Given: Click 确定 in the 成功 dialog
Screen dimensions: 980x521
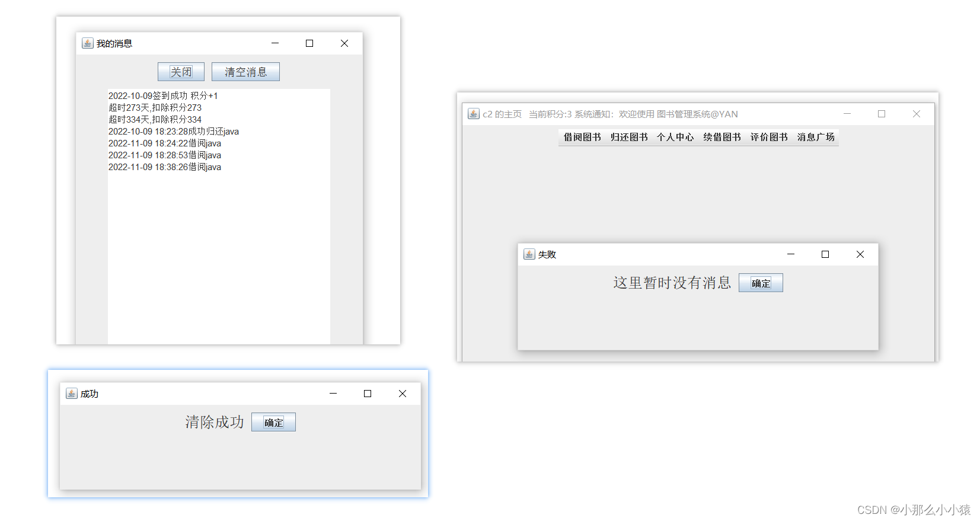Looking at the screenshot, I should click(x=273, y=422).
